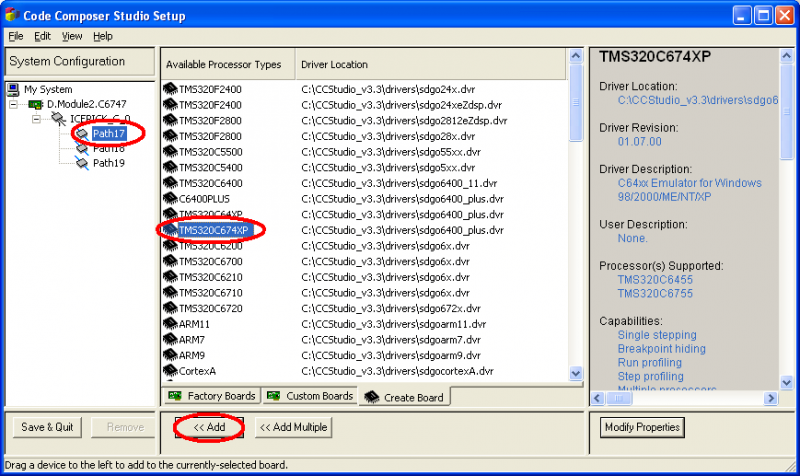Click the chip icon beside TMS320C6700
This screenshot has width=800, height=476.
(x=170, y=261)
